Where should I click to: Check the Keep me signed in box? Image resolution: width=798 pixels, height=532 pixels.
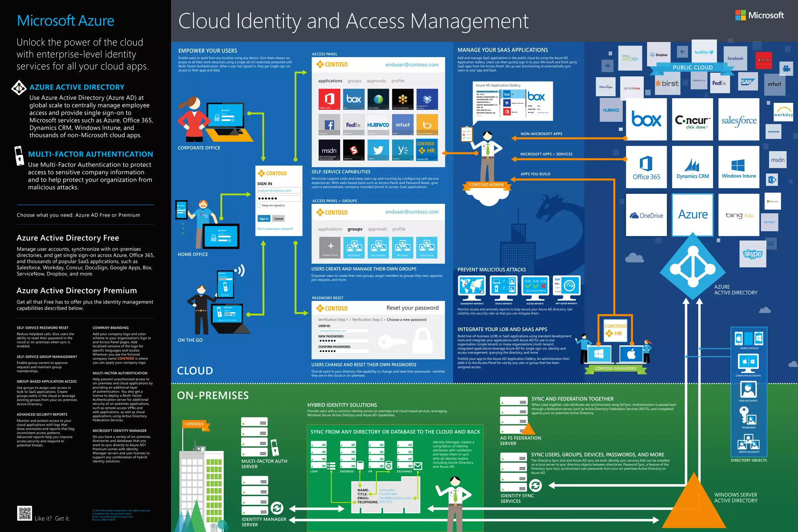(259, 205)
